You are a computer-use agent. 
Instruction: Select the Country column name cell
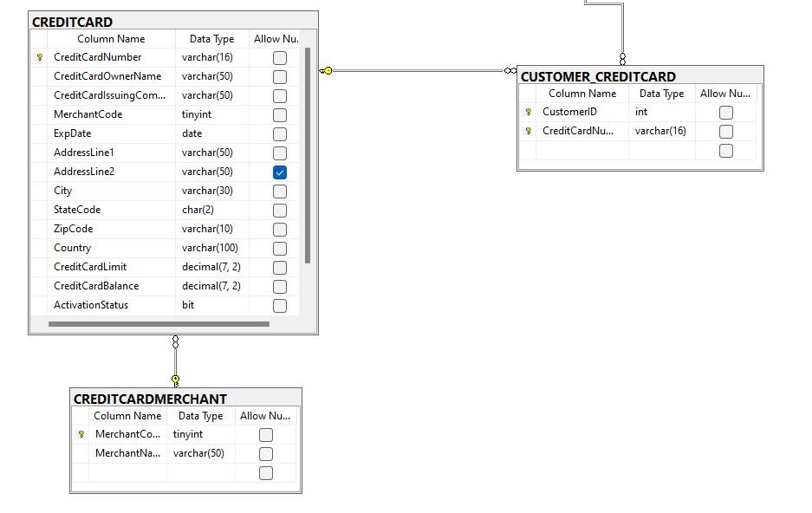pyautogui.click(x=111, y=248)
